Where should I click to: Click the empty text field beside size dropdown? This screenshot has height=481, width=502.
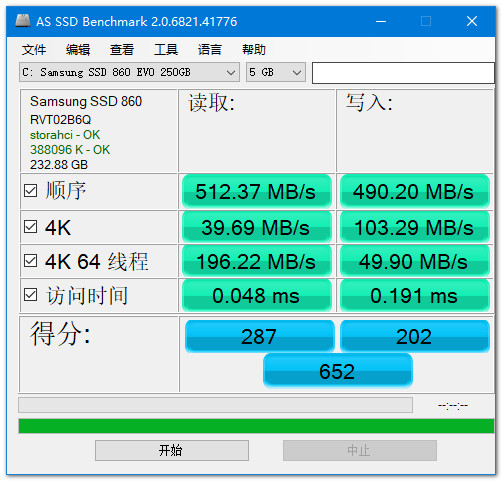click(403, 73)
